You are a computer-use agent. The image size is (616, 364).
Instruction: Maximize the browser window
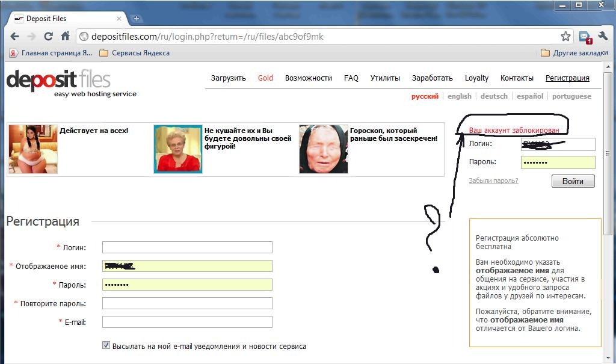click(579, 5)
